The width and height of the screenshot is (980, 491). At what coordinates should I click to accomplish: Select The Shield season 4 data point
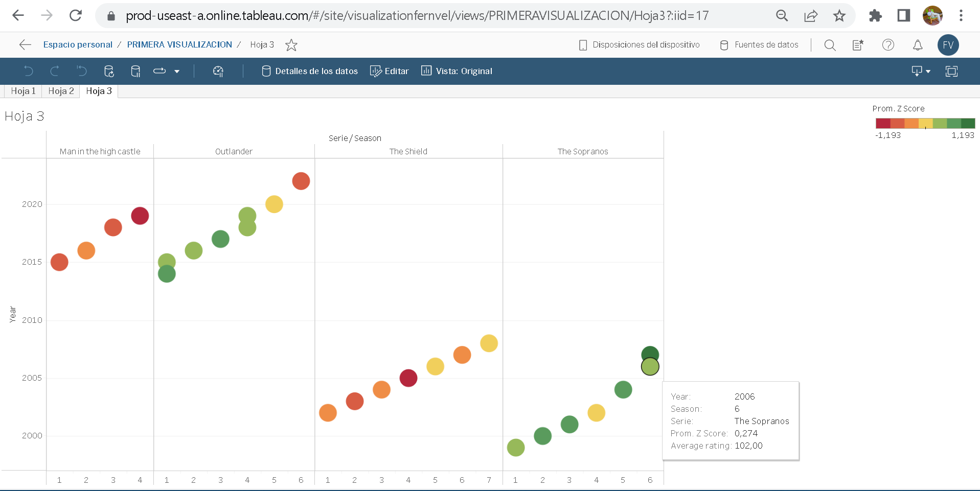[x=408, y=378]
